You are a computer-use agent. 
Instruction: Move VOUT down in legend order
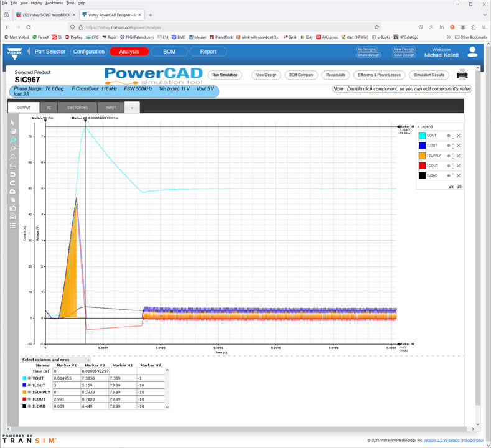453,138
